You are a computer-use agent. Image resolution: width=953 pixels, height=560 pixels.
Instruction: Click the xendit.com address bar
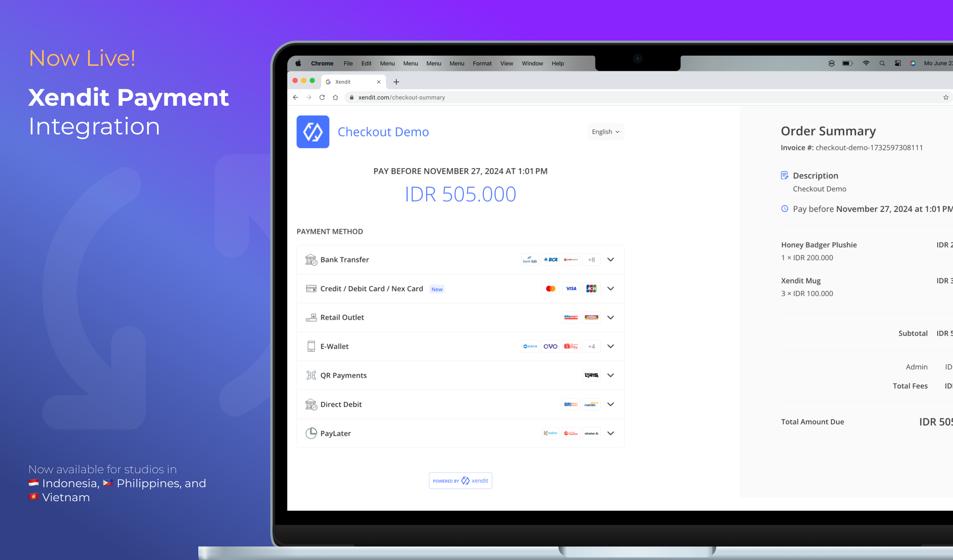tap(402, 98)
